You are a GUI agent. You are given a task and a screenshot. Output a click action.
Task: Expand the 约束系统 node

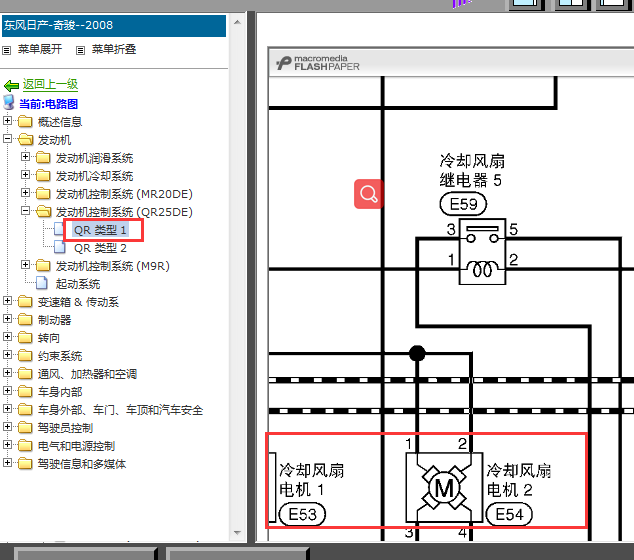(7, 355)
